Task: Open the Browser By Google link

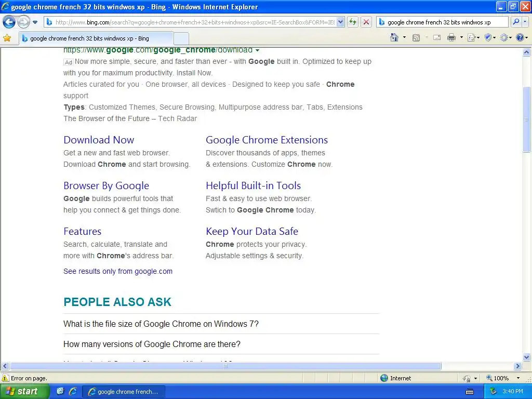Action: (106, 185)
